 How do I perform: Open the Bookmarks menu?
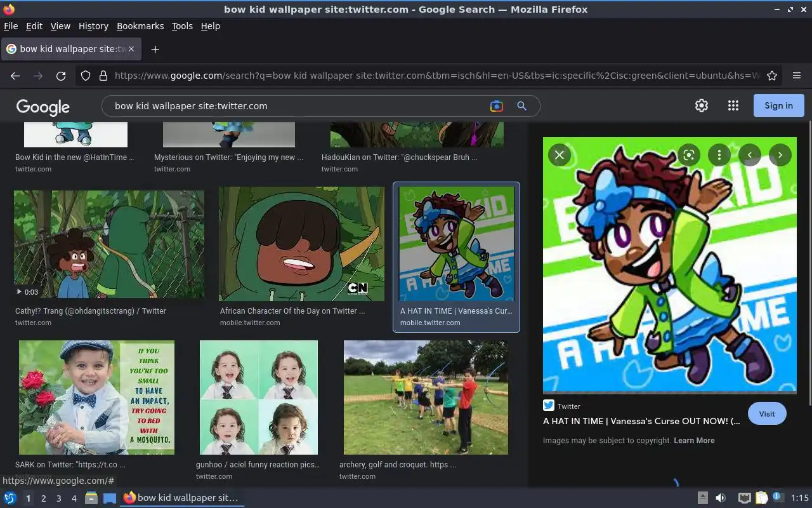tap(140, 26)
